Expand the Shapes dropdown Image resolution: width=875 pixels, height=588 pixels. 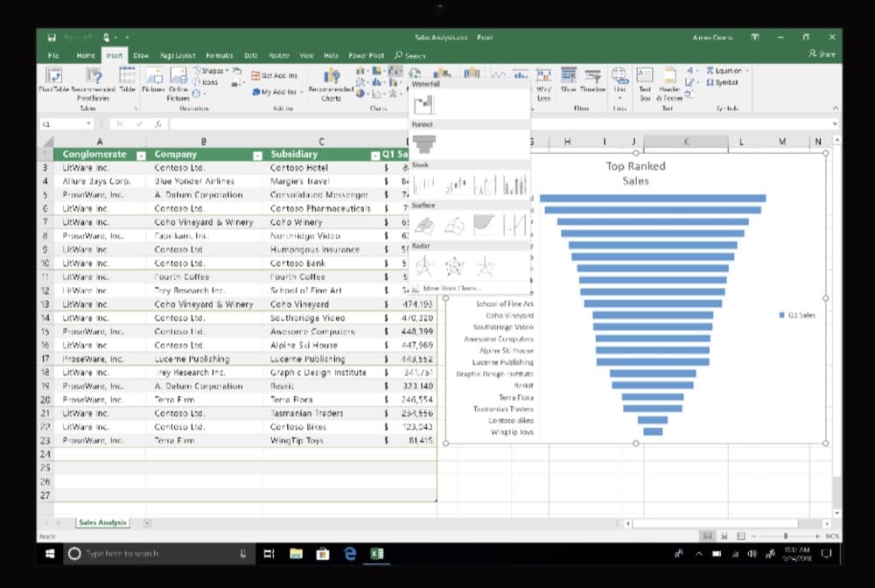coord(227,71)
